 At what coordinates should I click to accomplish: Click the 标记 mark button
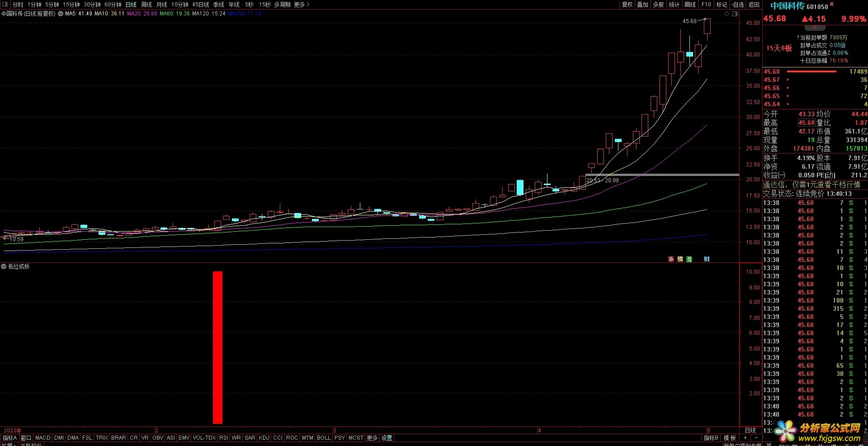pos(722,5)
